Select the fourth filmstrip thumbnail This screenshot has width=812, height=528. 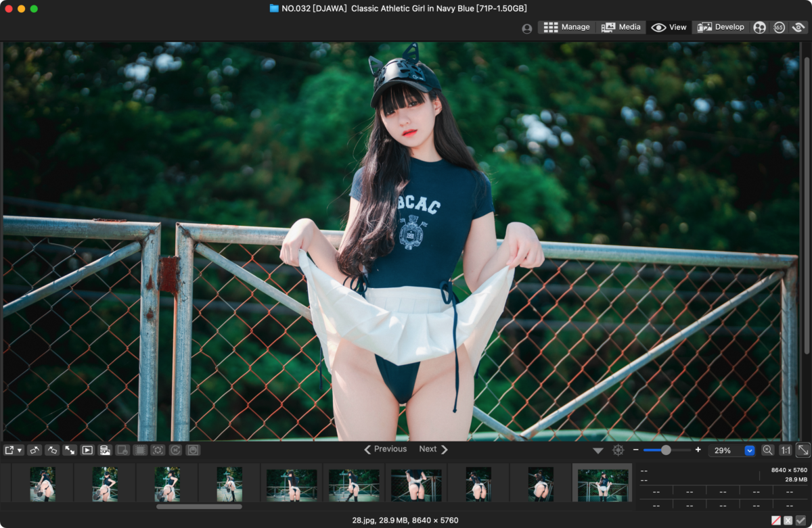(229, 483)
